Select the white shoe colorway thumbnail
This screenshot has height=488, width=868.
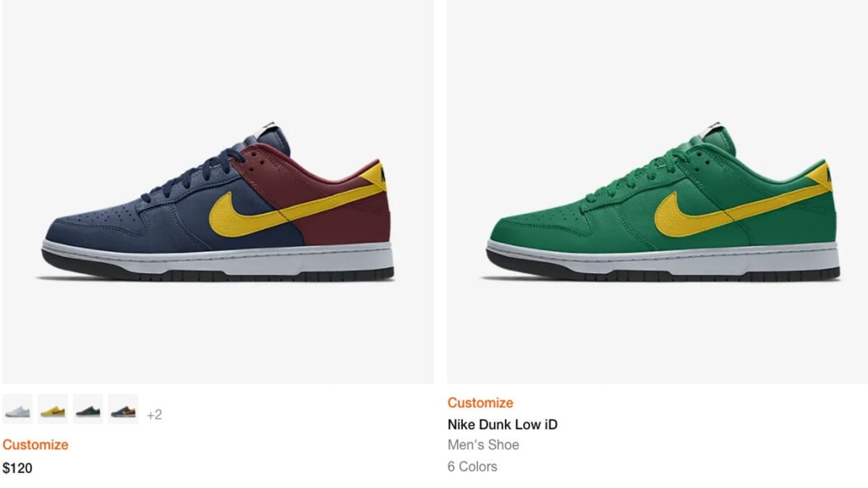[x=17, y=409]
